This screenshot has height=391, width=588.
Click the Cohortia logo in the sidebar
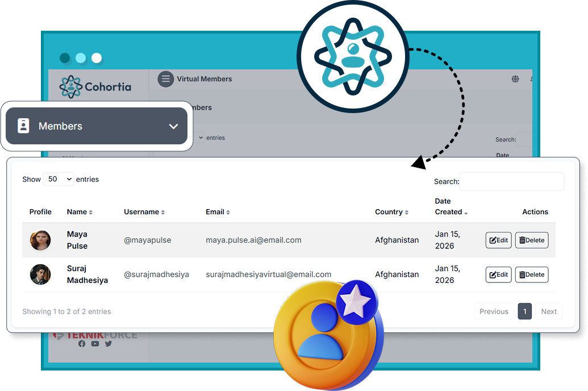point(95,87)
